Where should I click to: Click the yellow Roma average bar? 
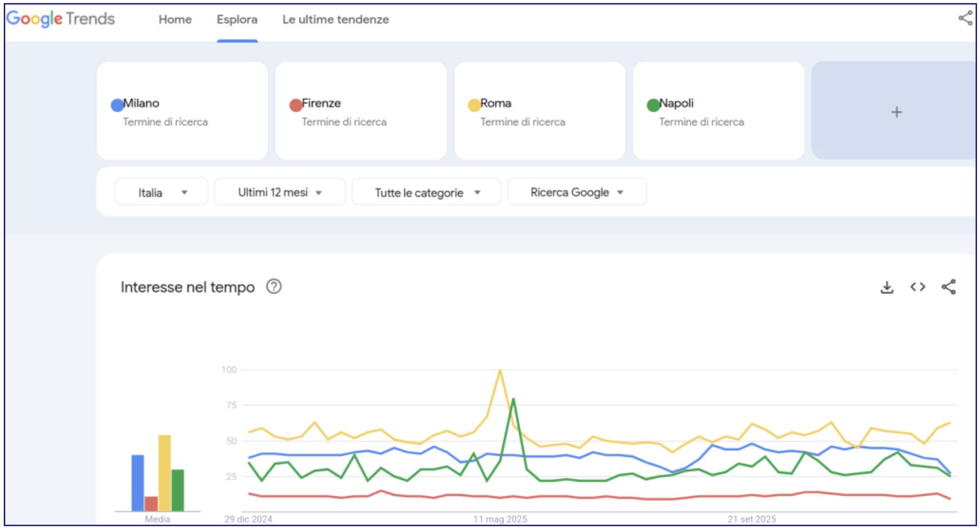click(x=165, y=473)
